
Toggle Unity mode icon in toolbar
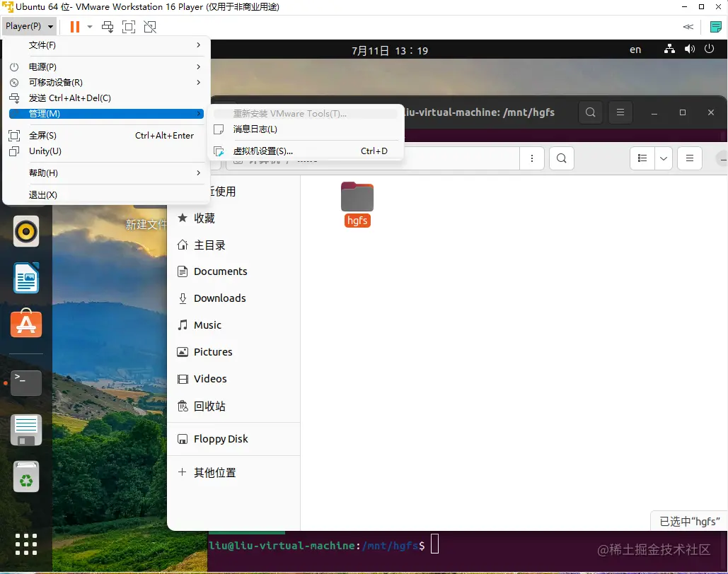(150, 27)
